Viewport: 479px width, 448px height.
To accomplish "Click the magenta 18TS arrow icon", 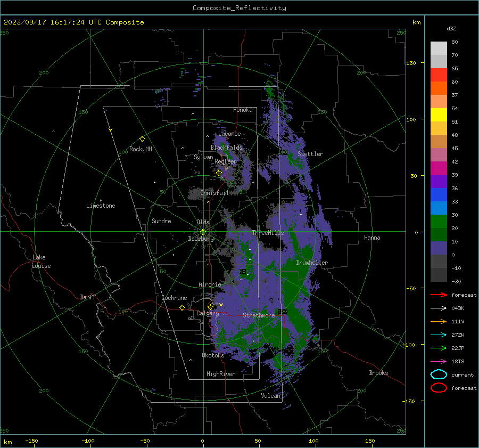I will [439, 362].
